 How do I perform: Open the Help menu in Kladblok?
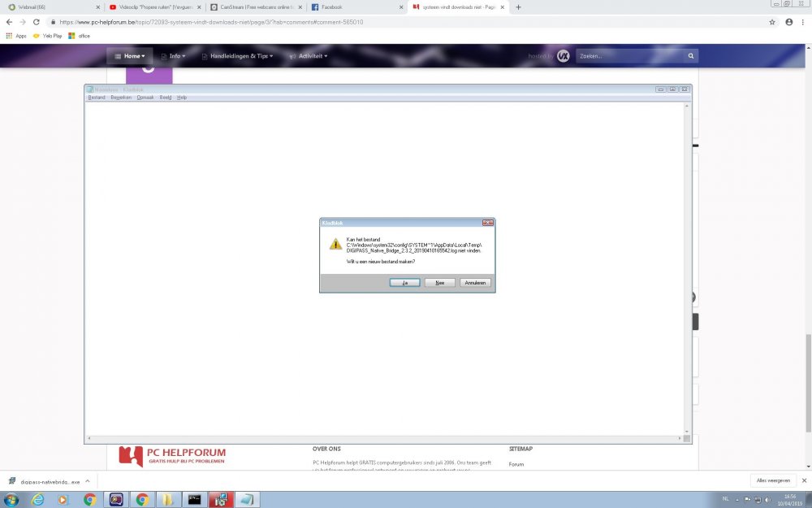tap(182, 98)
